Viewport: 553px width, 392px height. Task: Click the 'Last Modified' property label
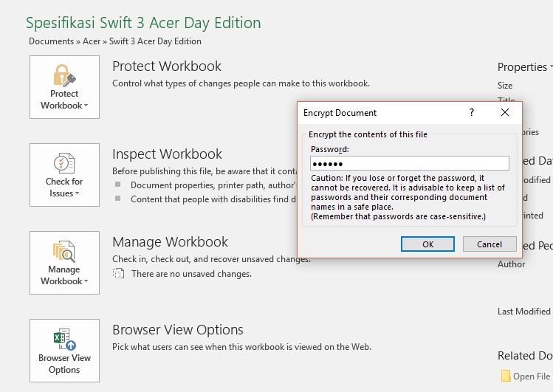point(523,312)
